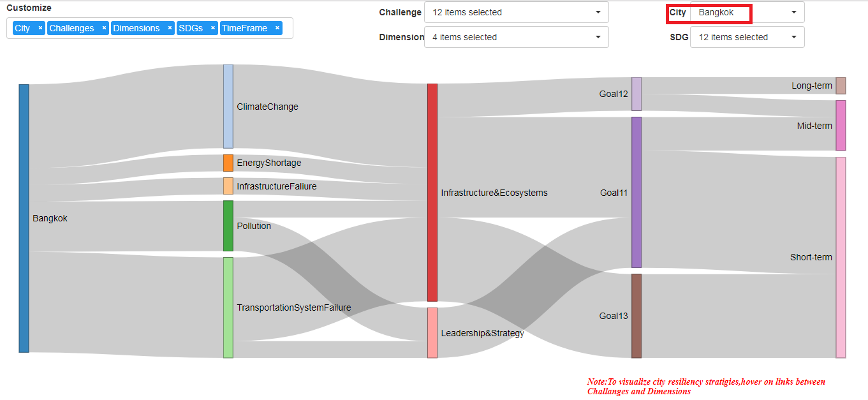Click the brown Goal13 node
868x400 pixels.
pyautogui.click(x=636, y=316)
